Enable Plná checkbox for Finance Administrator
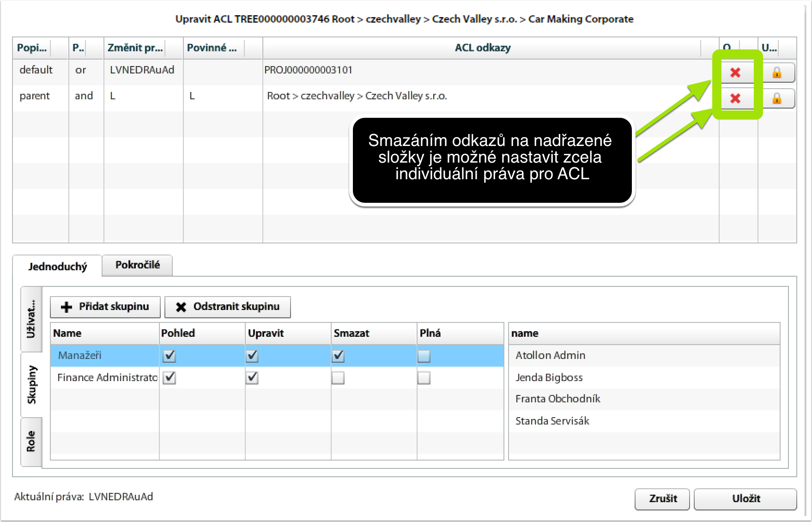The height and width of the screenshot is (522, 812). [x=424, y=378]
